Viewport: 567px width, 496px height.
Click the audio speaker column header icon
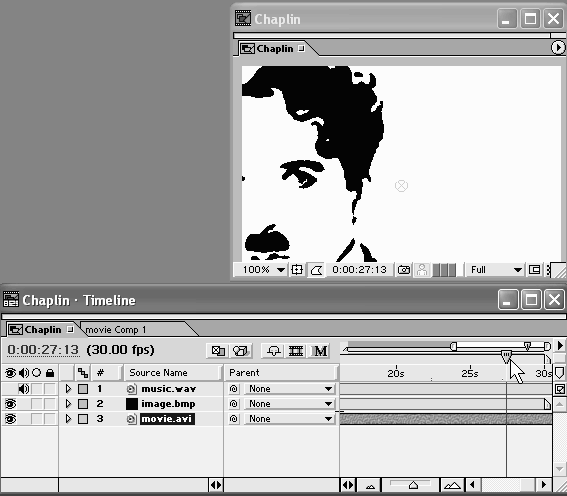[x=24, y=373]
